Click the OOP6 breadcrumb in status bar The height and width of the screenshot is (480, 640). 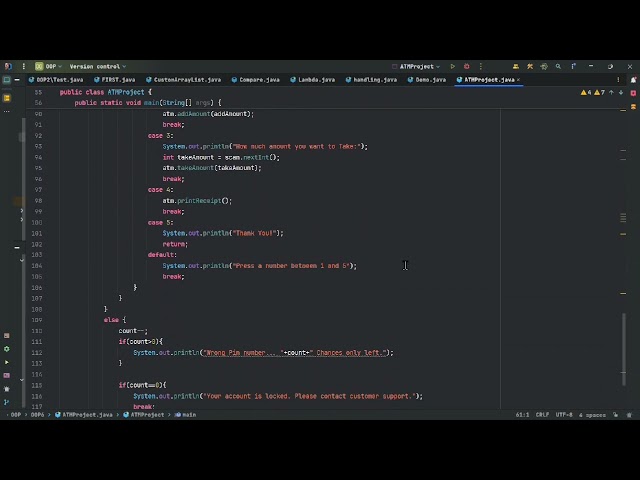37,415
